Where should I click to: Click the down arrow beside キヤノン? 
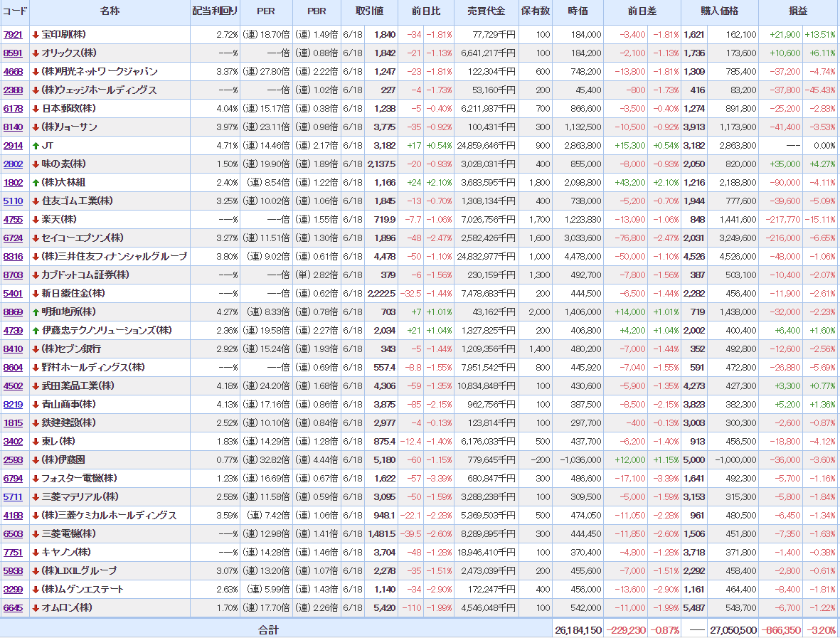(36, 552)
